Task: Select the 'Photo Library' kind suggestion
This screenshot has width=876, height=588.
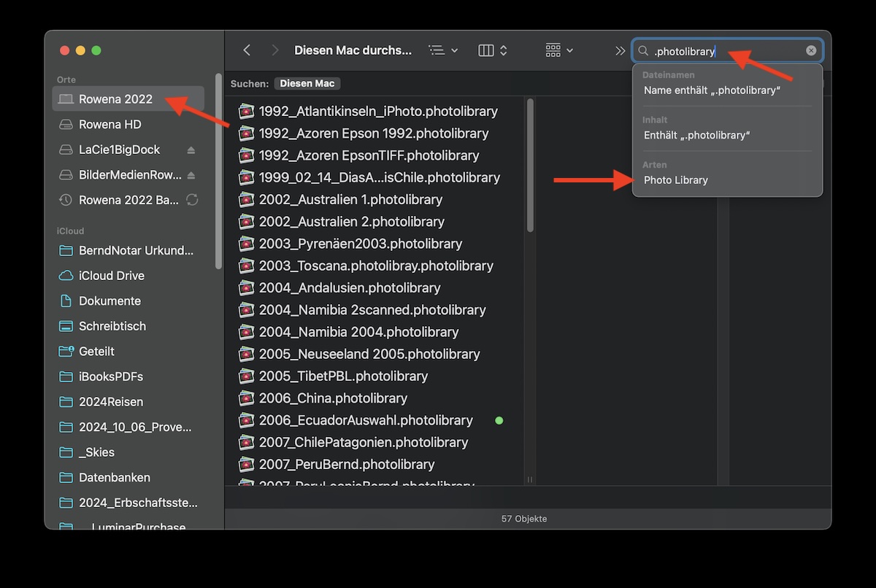Action: 676,180
